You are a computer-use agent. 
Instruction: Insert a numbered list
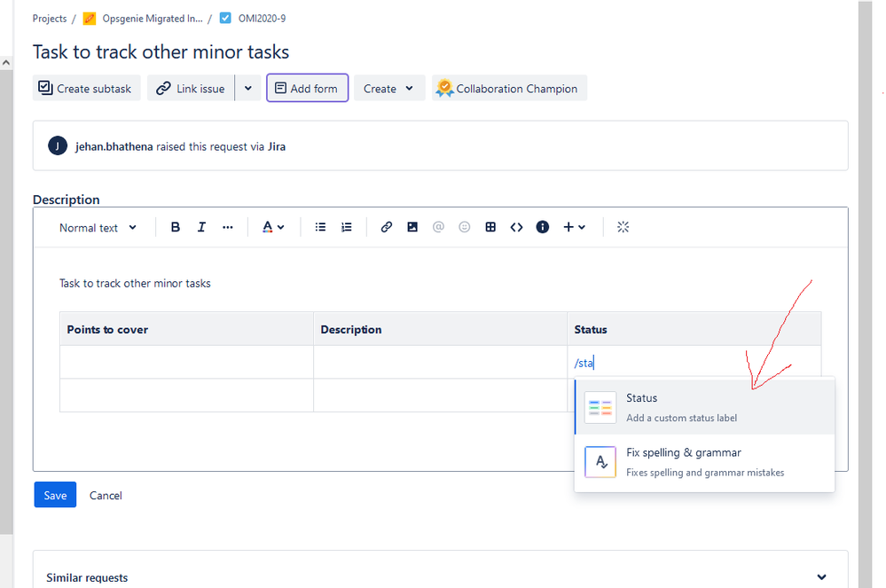point(347,227)
